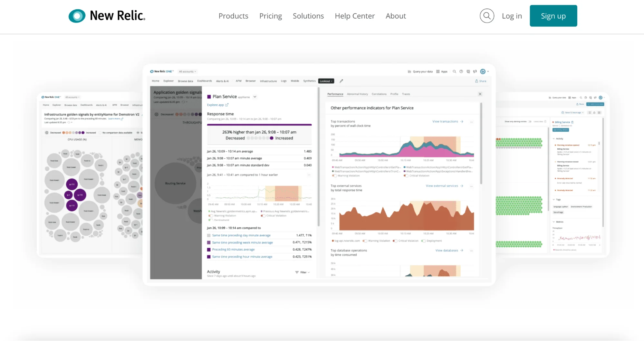This screenshot has width=644, height=341.
Task: Open the user avatar dropdown arrow in center window
Action: [488, 71]
